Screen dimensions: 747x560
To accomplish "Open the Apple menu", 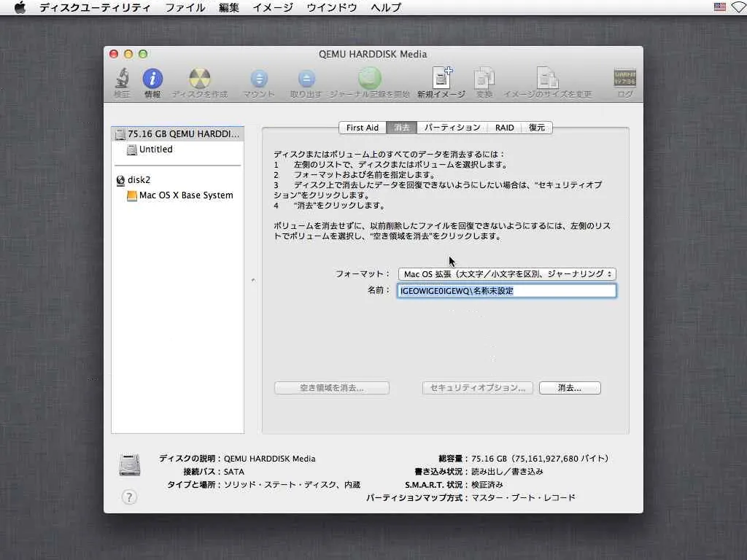I will click(x=20, y=7).
